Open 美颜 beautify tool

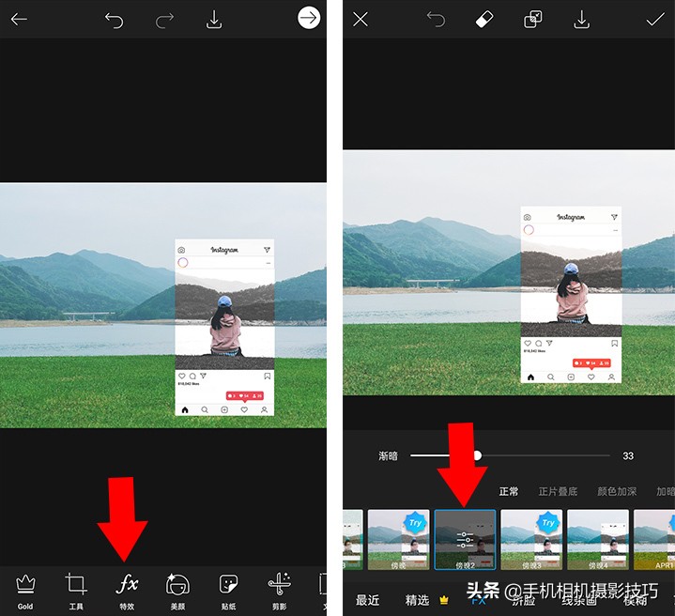[x=177, y=592]
